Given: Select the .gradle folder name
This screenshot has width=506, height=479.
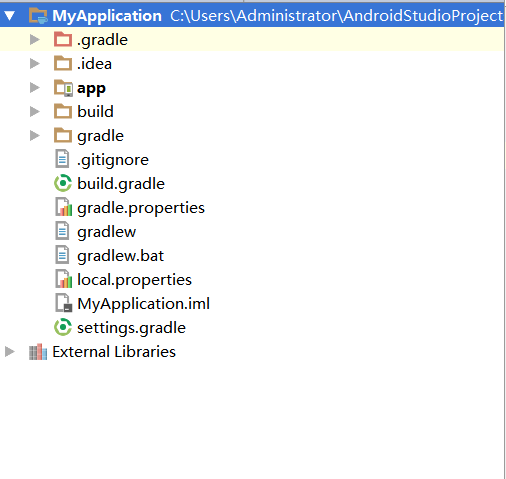Looking at the screenshot, I should tap(102, 40).
